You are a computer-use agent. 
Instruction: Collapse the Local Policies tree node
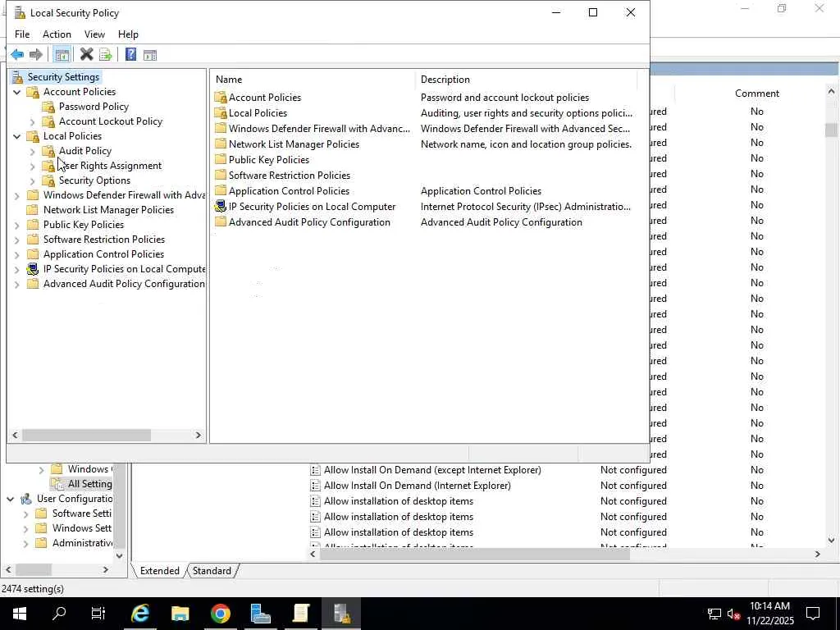tap(17, 136)
